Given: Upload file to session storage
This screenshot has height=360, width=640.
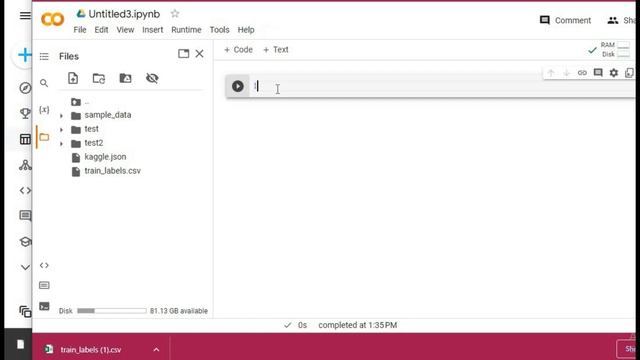Looking at the screenshot, I should click(73, 78).
